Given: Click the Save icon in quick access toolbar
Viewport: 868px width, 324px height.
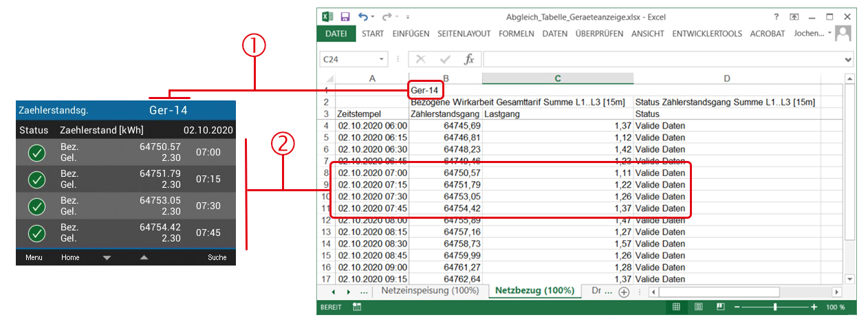Looking at the screenshot, I should click(345, 17).
